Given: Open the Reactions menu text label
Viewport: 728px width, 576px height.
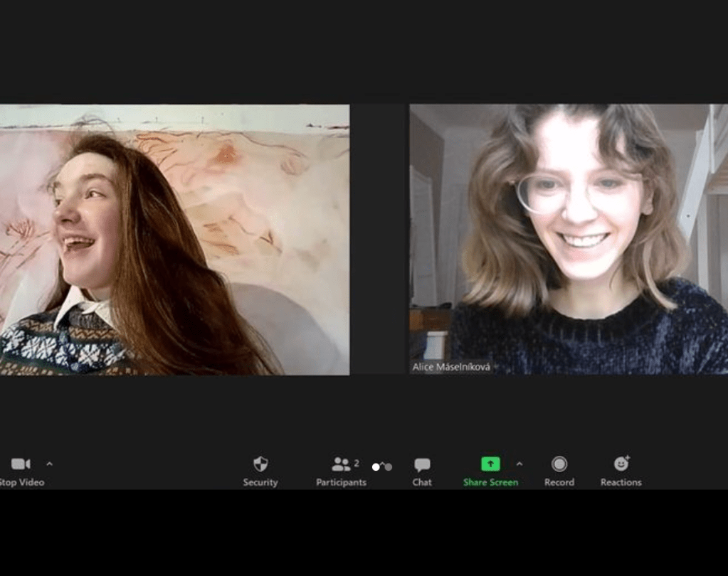Looking at the screenshot, I should pos(621,482).
